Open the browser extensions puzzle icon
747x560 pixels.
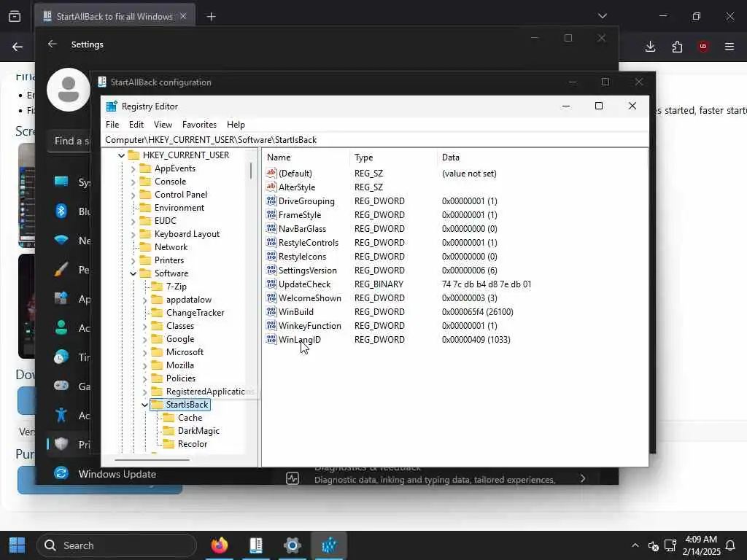click(x=677, y=46)
